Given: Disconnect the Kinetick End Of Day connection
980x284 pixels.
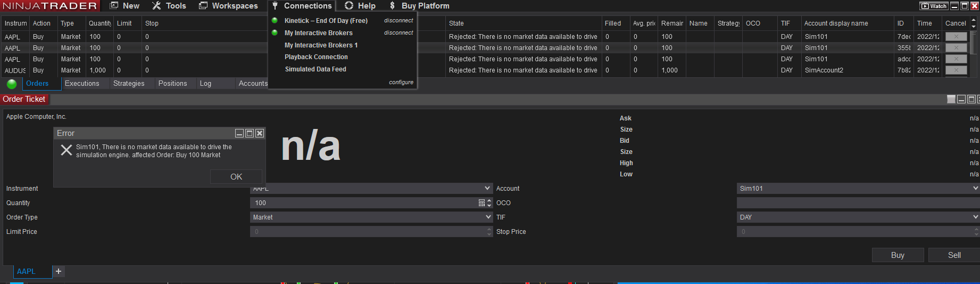Looking at the screenshot, I should pyautogui.click(x=398, y=21).
